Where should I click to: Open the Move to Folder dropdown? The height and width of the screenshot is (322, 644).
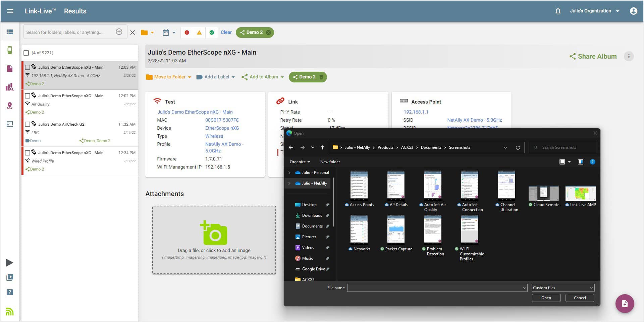point(169,77)
